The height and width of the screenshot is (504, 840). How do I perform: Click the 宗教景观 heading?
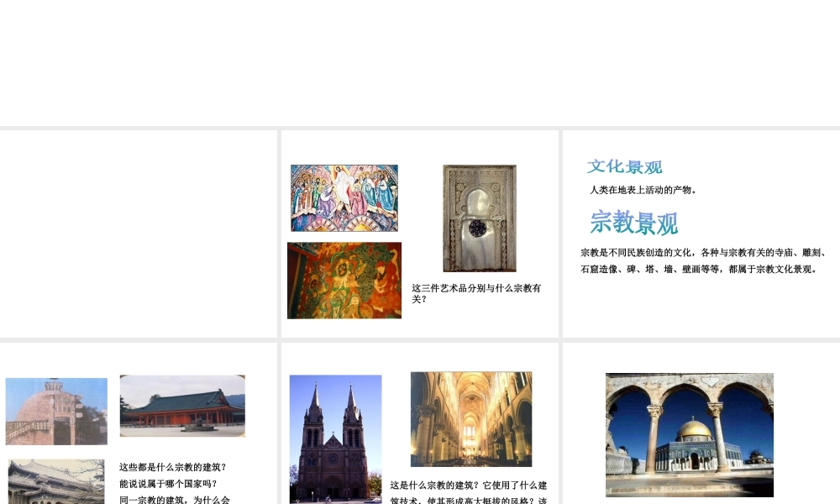(x=634, y=223)
